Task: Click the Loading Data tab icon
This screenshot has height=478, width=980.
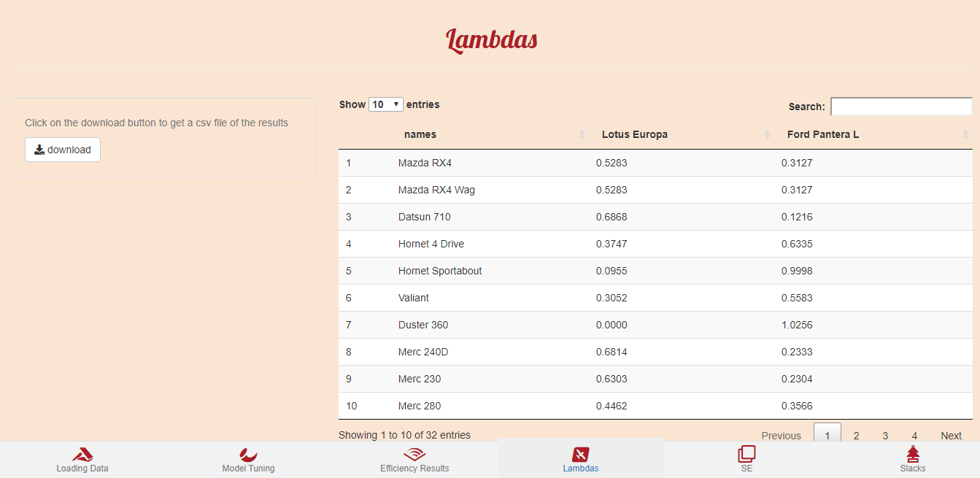Action: tap(82, 454)
